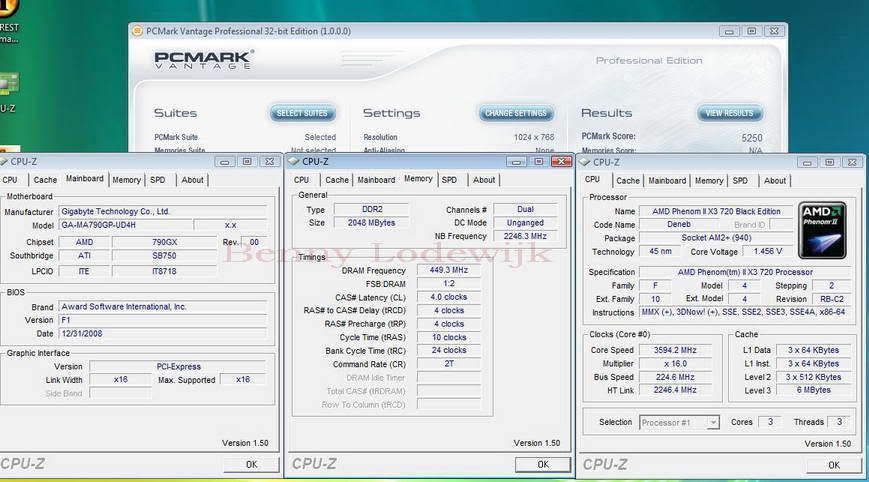Minimize the right CPU-Z window
The width and height of the screenshot is (869, 482).
coord(807,162)
